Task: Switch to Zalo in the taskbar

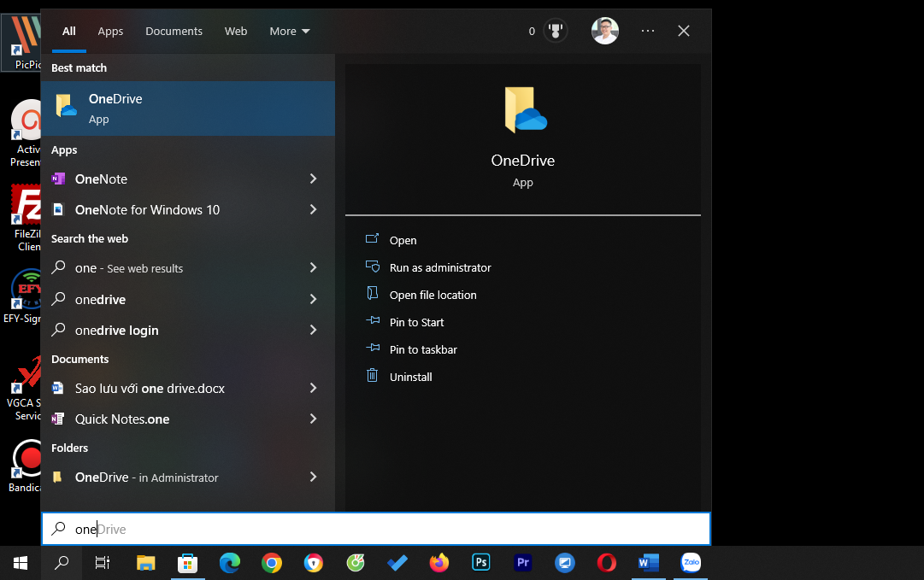Action: tap(691, 563)
